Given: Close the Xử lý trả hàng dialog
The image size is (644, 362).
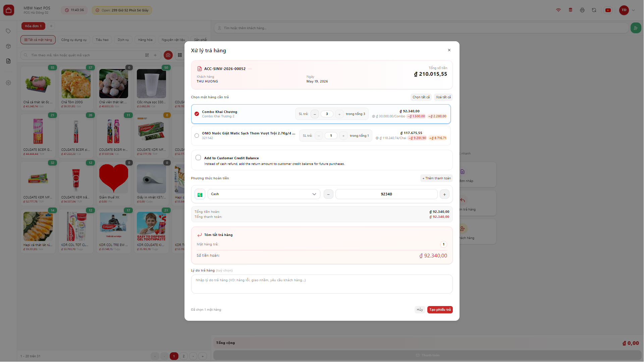Looking at the screenshot, I should [x=449, y=50].
